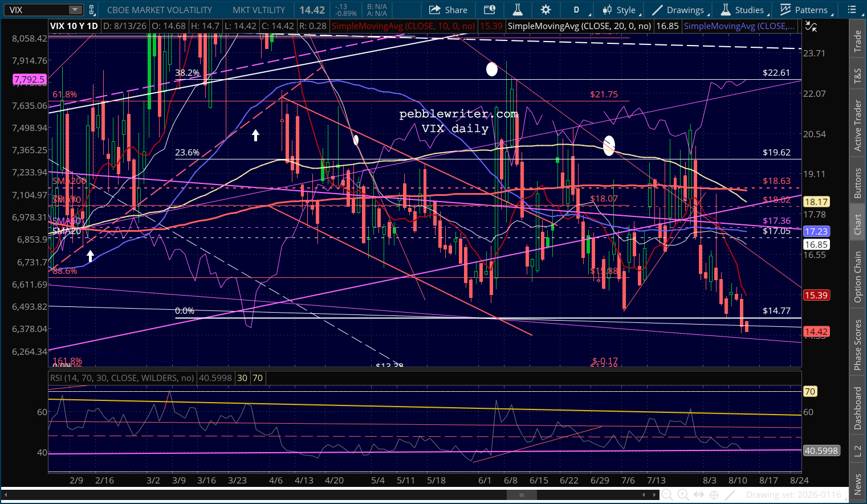Viewport: 867px width, 504px height.
Task: Click the crosshair pointer icon
Action: coord(715,495)
